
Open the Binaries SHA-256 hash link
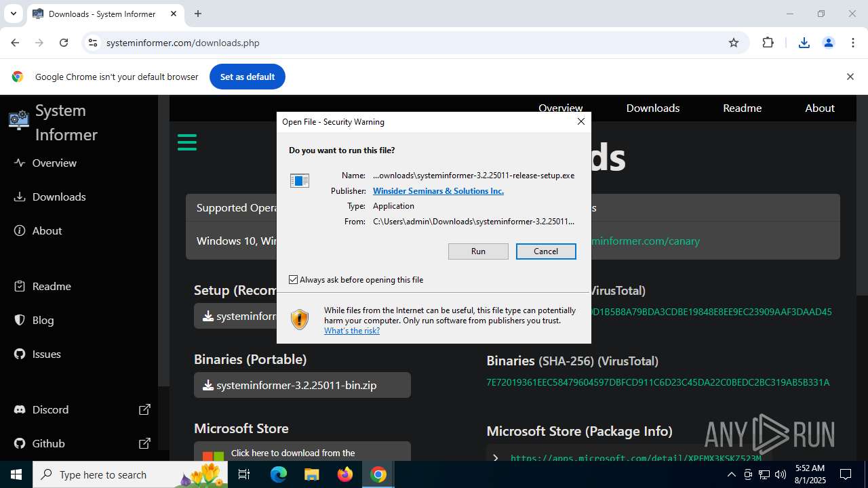[658, 382]
